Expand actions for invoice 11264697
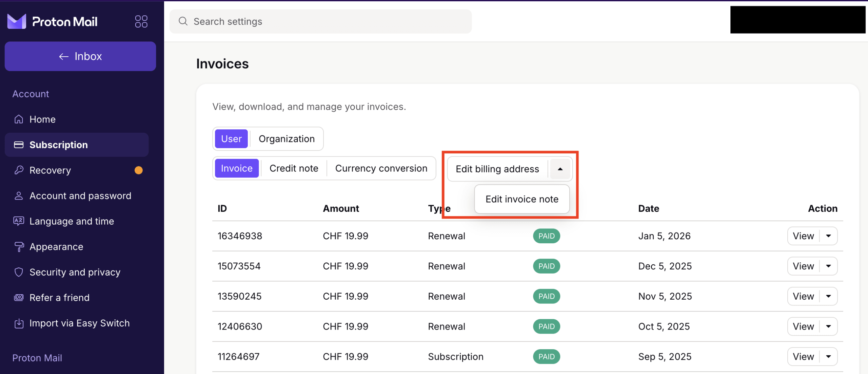The width and height of the screenshot is (868, 374). pyautogui.click(x=828, y=356)
